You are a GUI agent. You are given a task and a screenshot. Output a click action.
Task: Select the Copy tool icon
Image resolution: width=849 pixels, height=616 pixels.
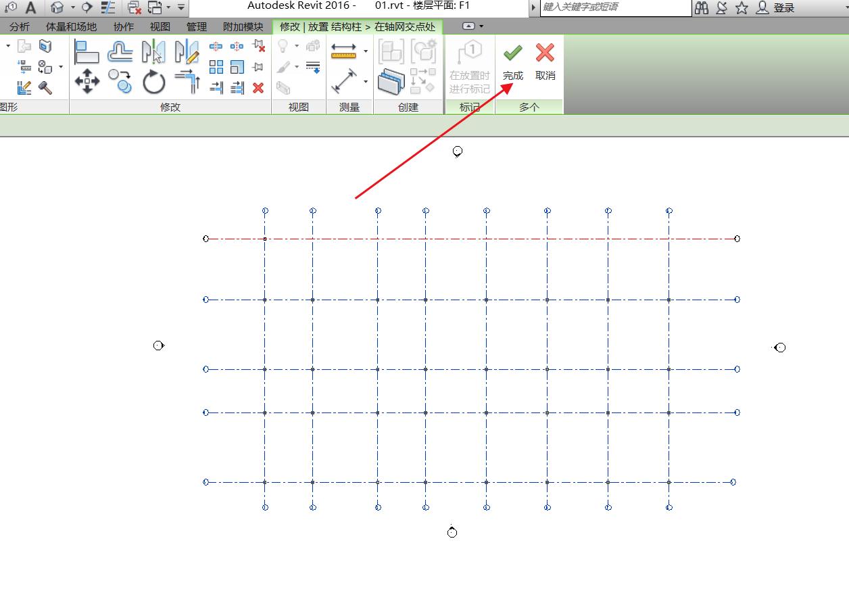tap(120, 81)
